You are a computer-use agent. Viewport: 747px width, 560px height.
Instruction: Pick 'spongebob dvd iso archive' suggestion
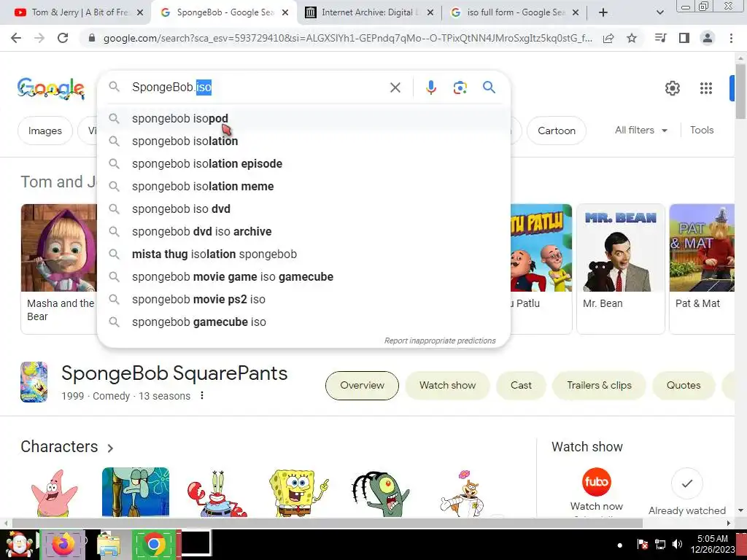pos(303,231)
